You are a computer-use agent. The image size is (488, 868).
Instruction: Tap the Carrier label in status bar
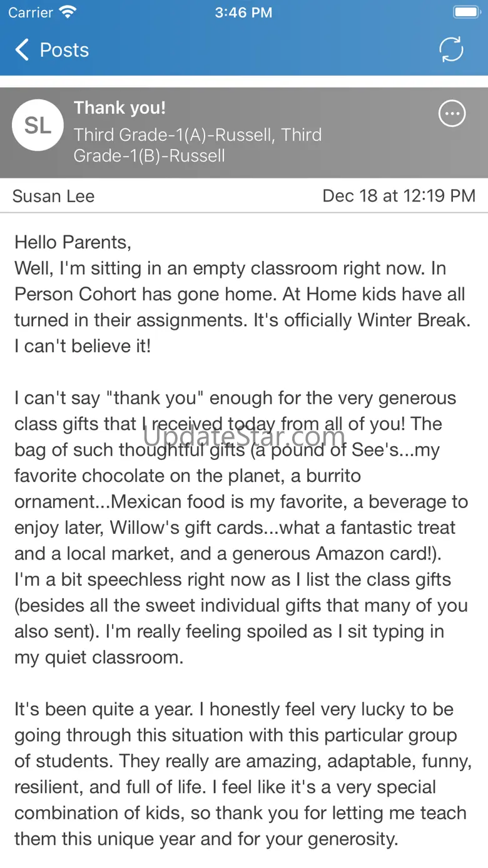click(31, 13)
